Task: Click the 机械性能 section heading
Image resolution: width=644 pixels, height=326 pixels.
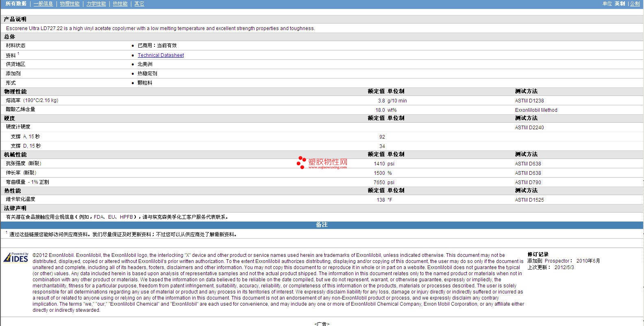Action: click(15, 154)
